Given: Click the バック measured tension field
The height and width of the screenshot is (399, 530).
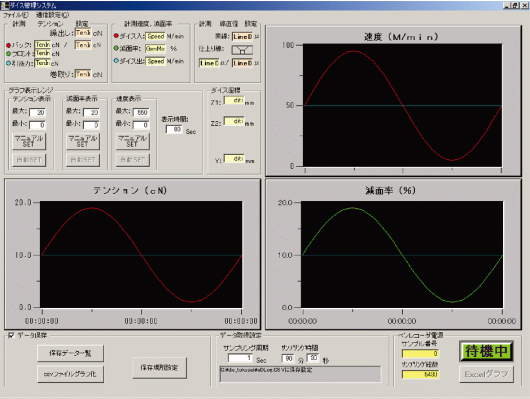Looking at the screenshot, I should pyautogui.click(x=43, y=45).
